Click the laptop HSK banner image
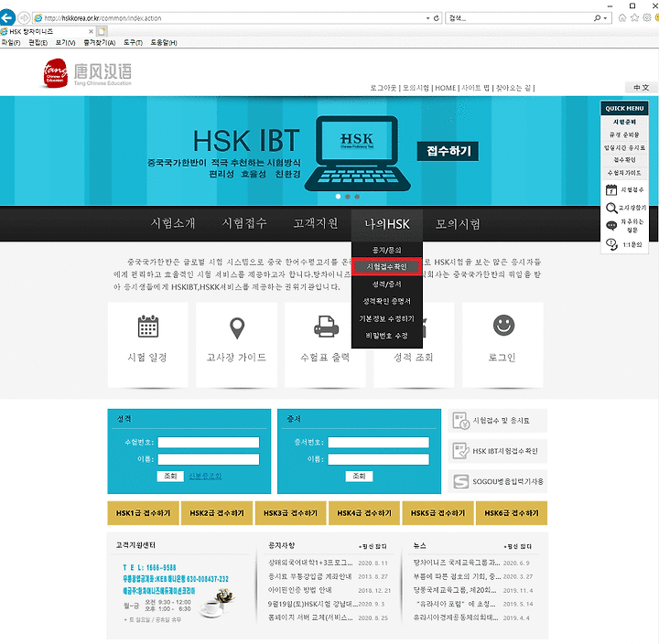The image size is (659, 644). [357, 154]
